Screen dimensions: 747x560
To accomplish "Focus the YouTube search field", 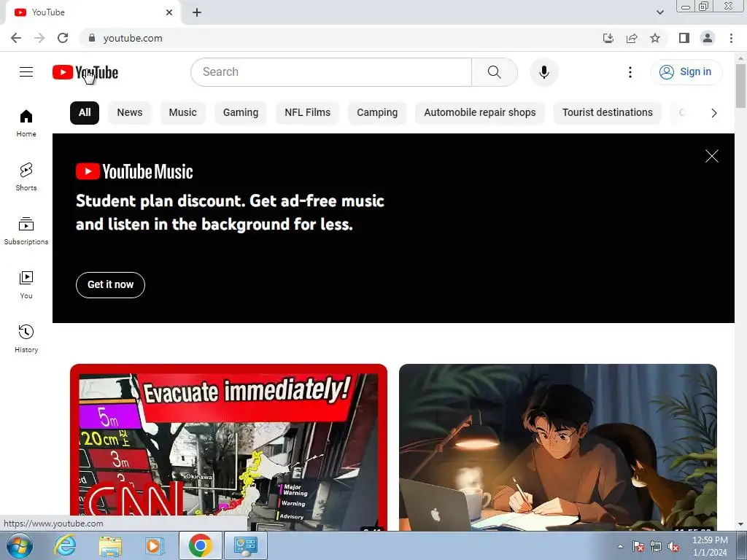I will click(x=331, y=72).
